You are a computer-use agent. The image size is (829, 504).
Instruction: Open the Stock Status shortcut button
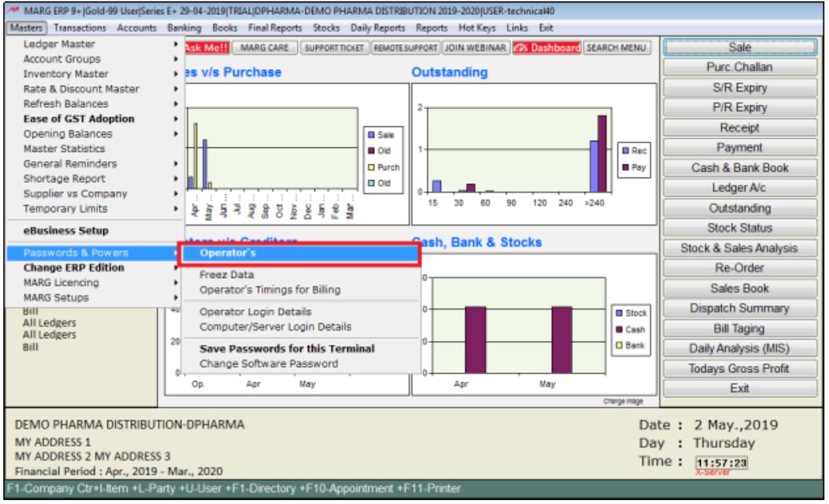(740, 228)
